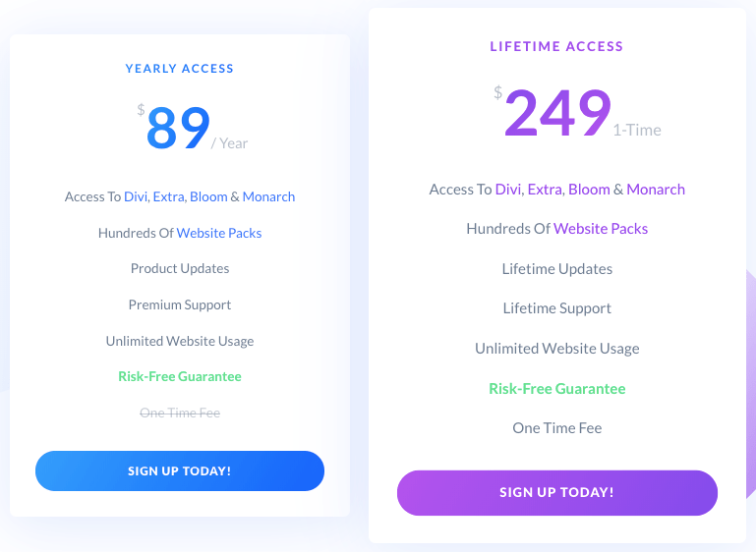Viewport: 756px width, 552px height.
Task: Click the Lifetime Access plan heading
Action: 556,46
